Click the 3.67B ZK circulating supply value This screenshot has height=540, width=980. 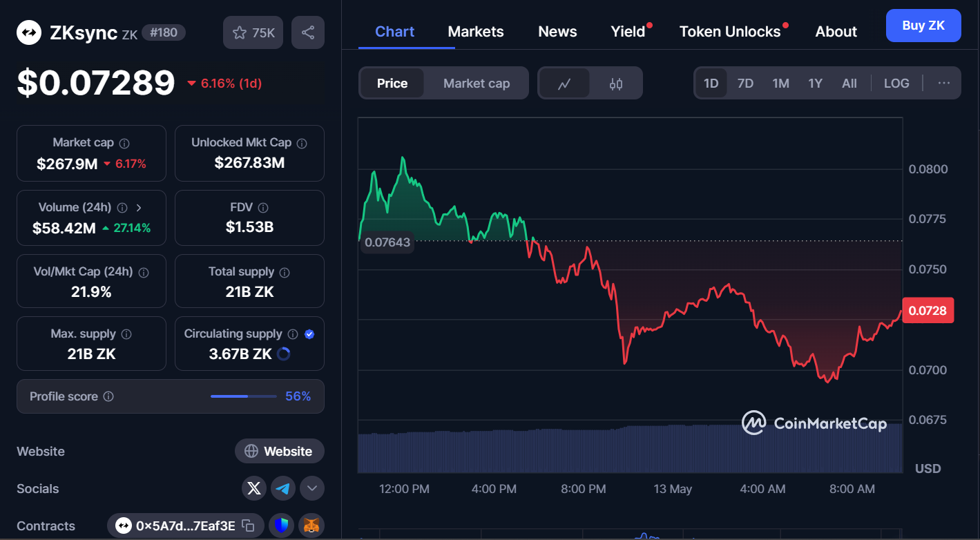(240, 354)
